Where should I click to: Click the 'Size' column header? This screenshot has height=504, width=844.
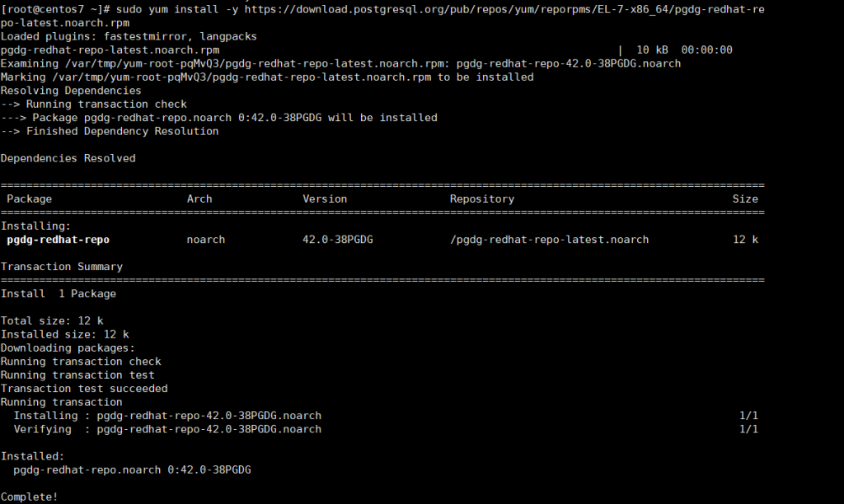745,199
